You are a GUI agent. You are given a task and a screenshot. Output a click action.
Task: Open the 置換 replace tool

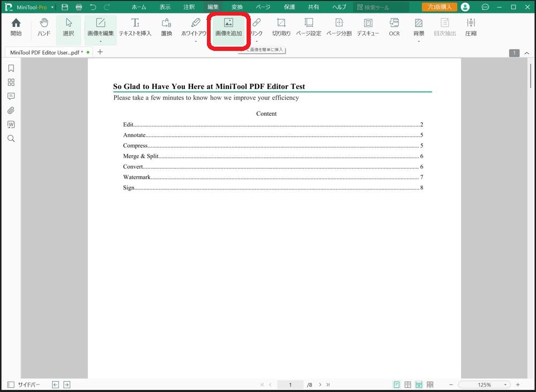(167, 27)
